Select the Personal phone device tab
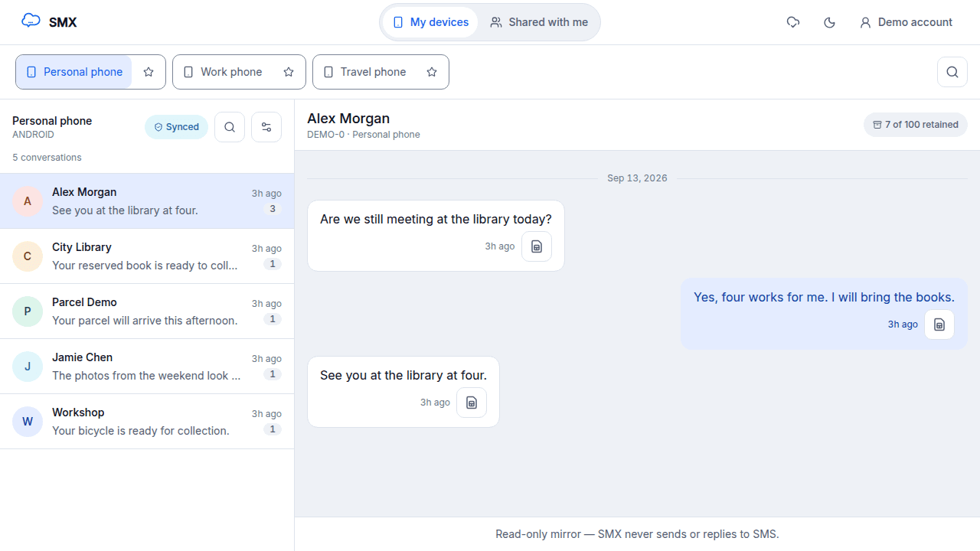980x551 pixels. [74, 72]
